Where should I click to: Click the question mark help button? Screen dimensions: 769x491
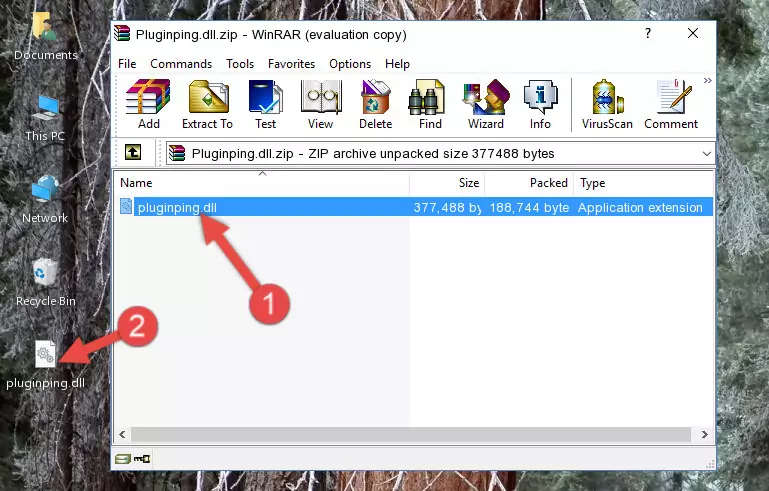647,33
